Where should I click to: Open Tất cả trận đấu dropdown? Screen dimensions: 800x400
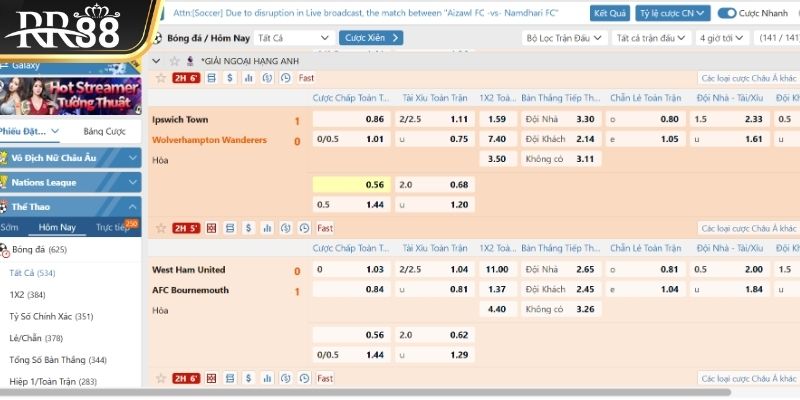pyautogui.click(x=652, y=38)
